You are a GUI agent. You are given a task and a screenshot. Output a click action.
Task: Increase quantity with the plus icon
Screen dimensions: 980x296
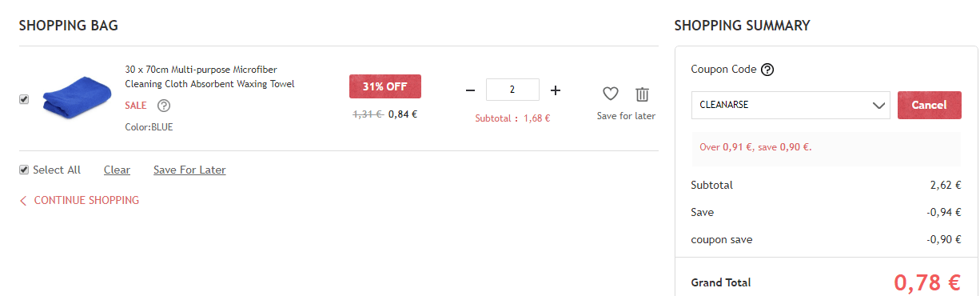[x=556, y=90]
